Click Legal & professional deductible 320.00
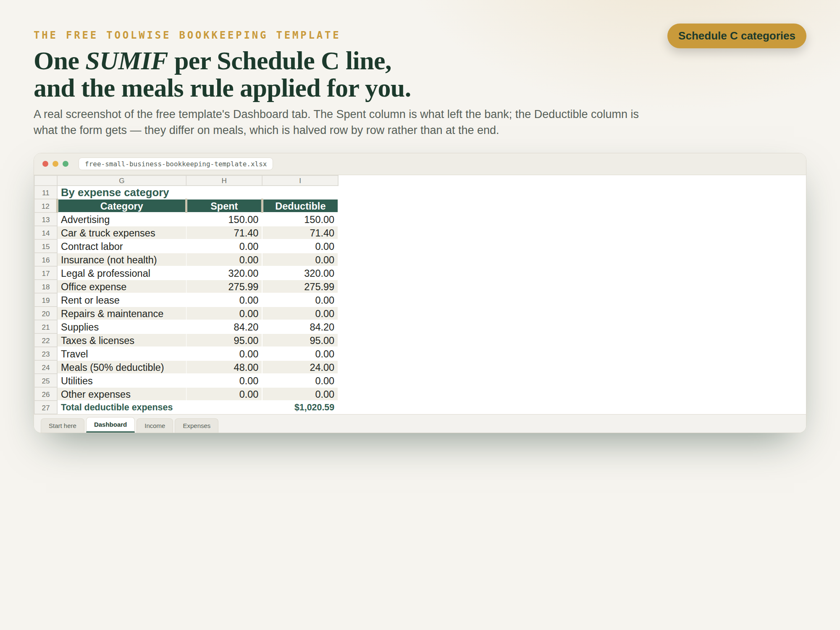This screenshot has width=840, height=630. pyautogui.click(x=300, y=273)
